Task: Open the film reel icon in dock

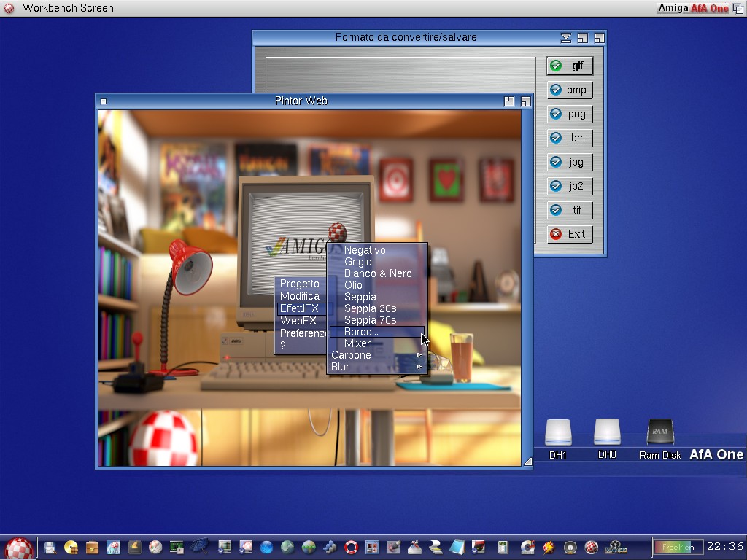Action: pyautogui.click(x=616, y=547)
